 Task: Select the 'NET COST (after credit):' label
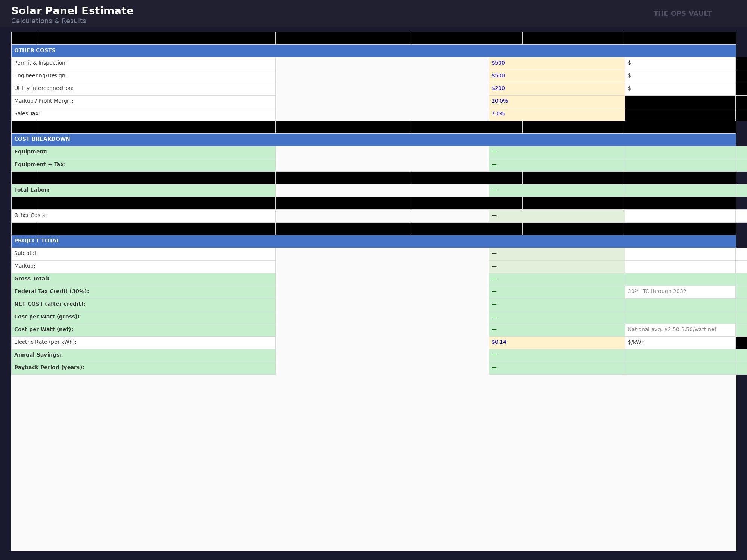click(143, 305)
